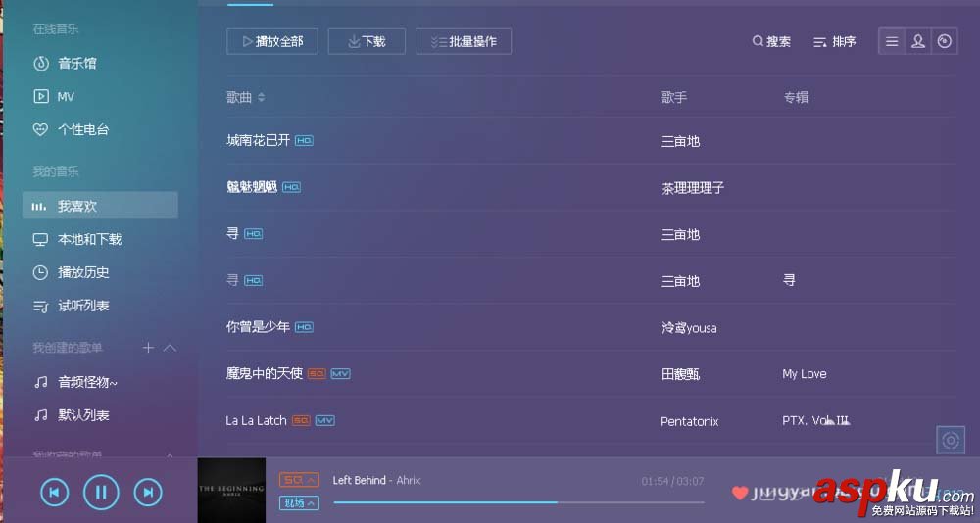Skip to next track in player

tap(148, 493)
